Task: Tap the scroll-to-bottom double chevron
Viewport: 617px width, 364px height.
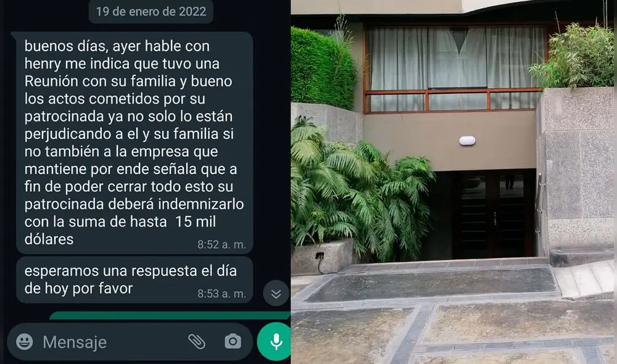Action: 276,294
